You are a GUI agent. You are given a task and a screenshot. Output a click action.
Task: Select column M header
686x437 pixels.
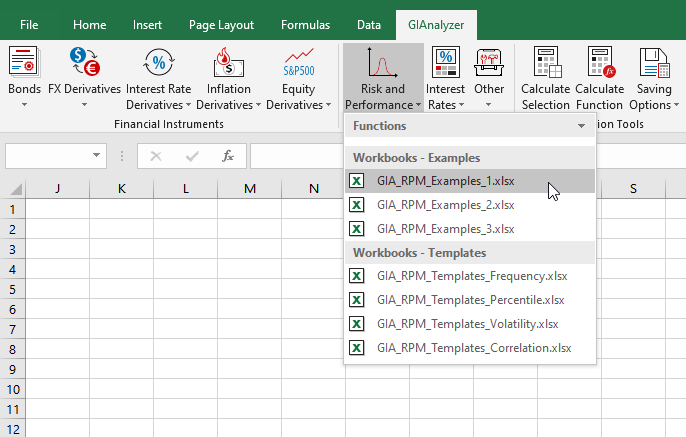[250, 189]
